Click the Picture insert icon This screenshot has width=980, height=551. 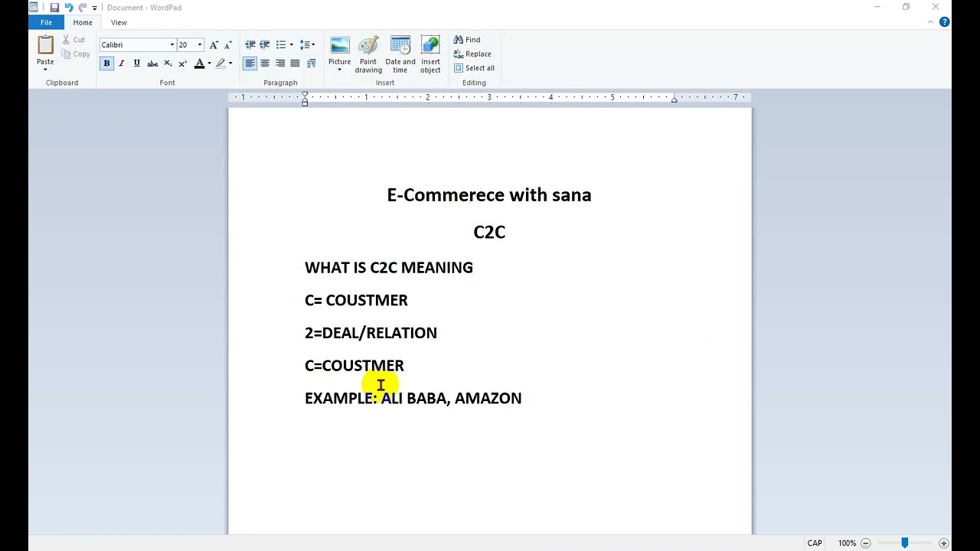pos(339,46)
